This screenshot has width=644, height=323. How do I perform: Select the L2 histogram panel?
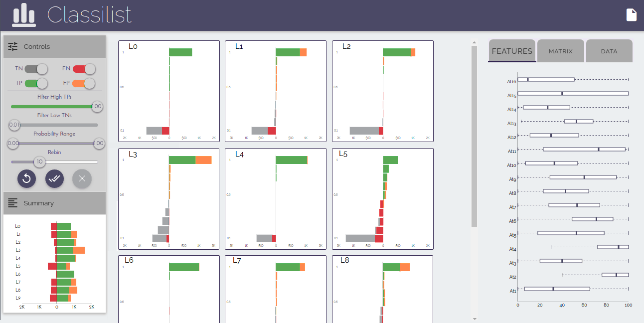pos(383,91)
